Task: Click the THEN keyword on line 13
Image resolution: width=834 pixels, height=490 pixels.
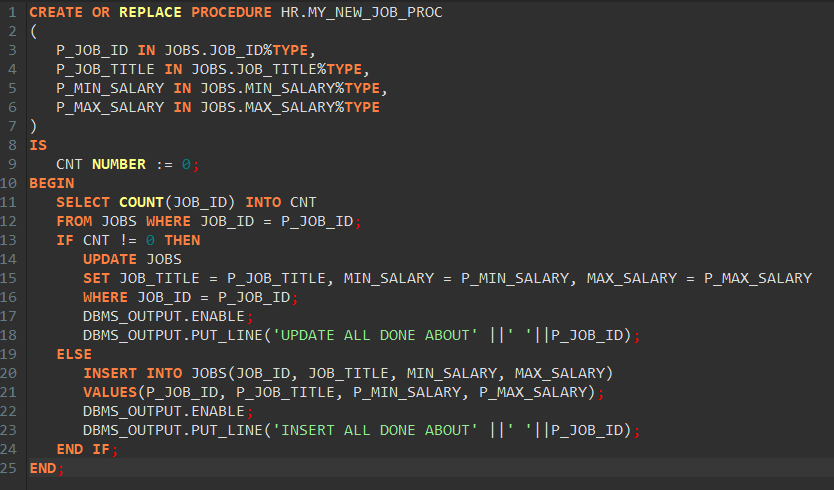Action: pos(182,240)
